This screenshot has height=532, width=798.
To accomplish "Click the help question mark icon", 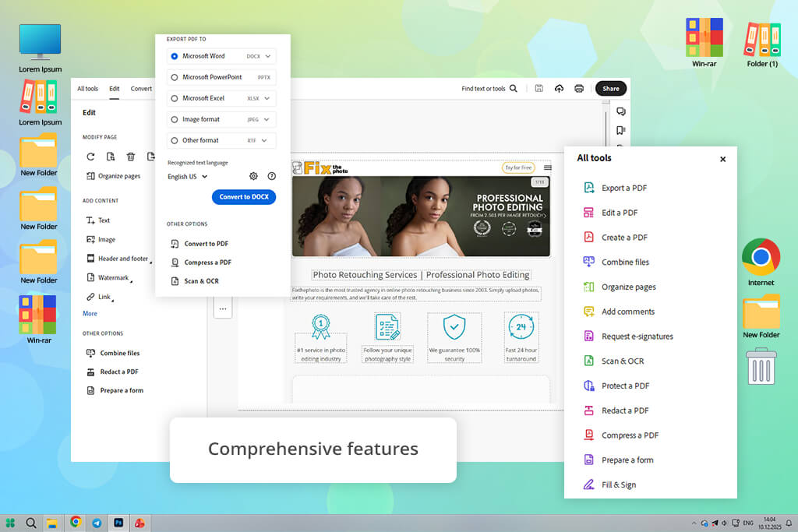I will [x=272, y=176].
